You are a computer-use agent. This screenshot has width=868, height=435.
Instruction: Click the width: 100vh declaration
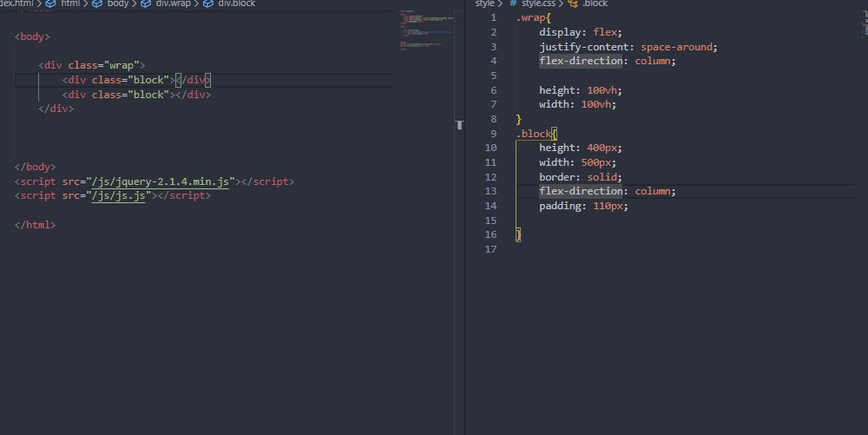click(x=577, y=104)
